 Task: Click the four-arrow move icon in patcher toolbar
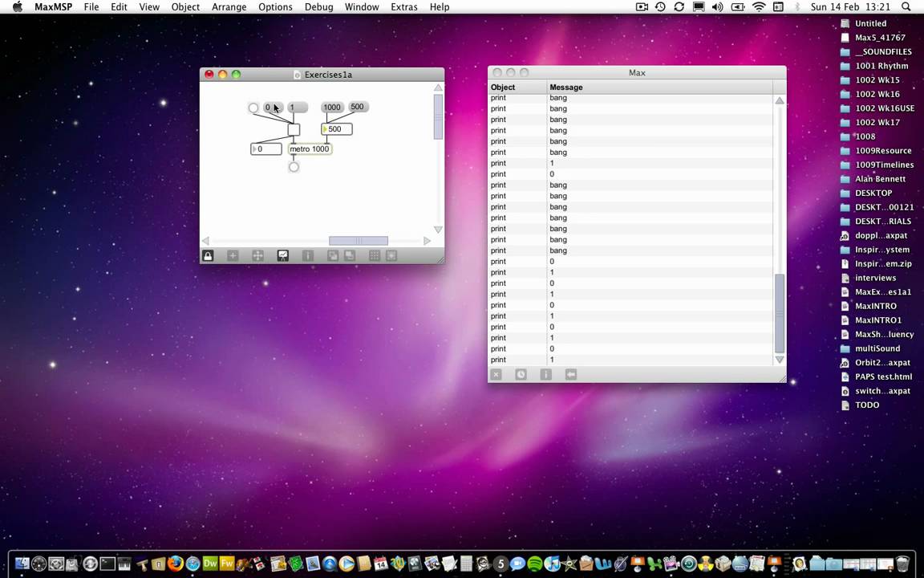(257, 256)
